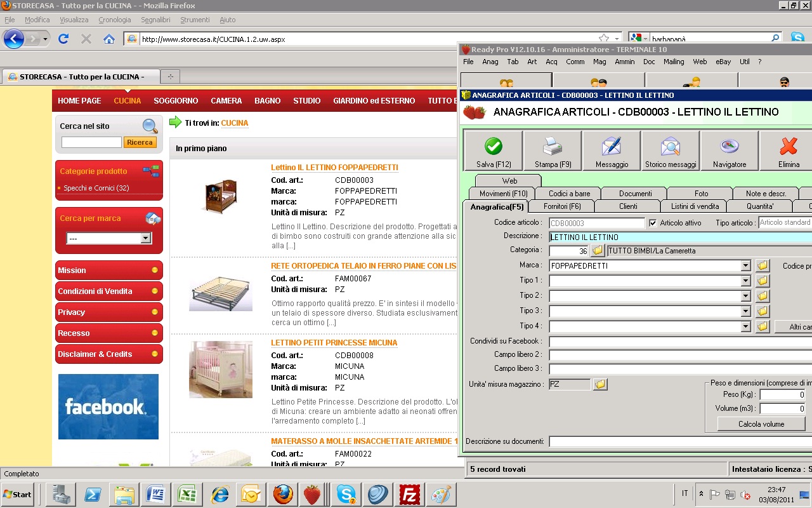Click the Calcola volume button

761,424
